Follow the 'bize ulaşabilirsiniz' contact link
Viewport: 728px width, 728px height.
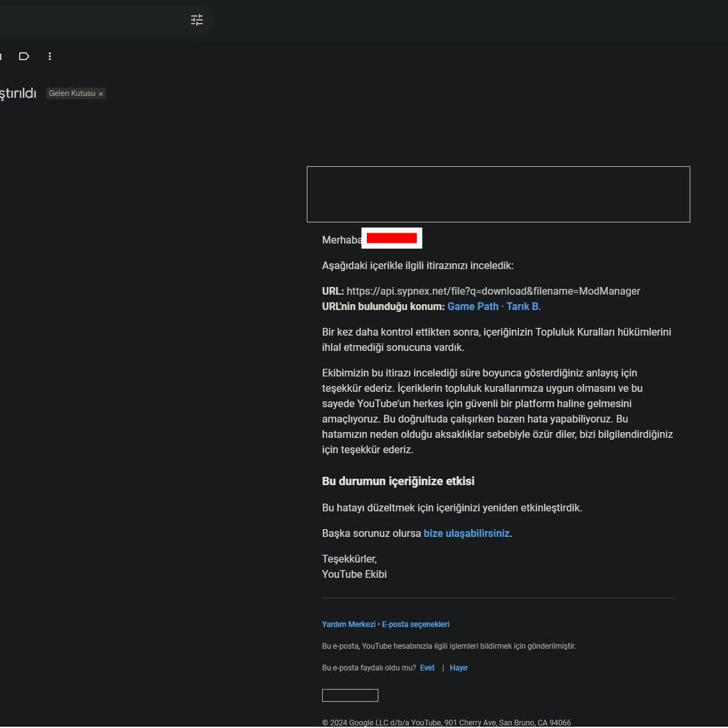pos(466,533)
